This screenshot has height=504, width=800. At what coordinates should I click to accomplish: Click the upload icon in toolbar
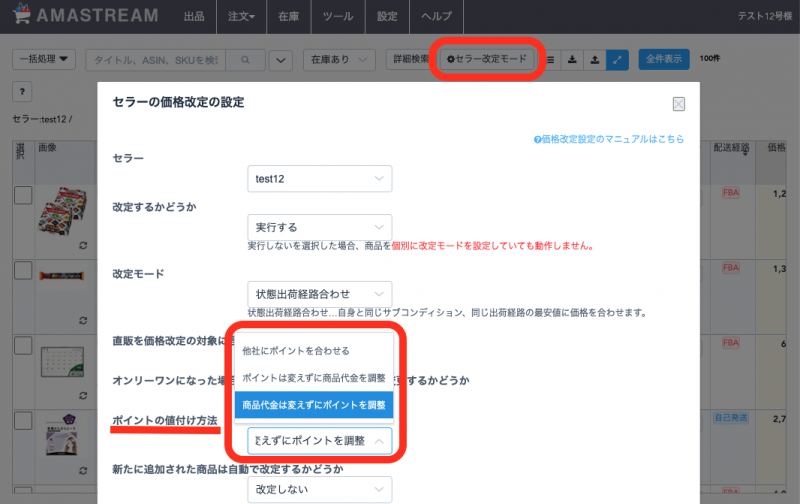point(594,60)
